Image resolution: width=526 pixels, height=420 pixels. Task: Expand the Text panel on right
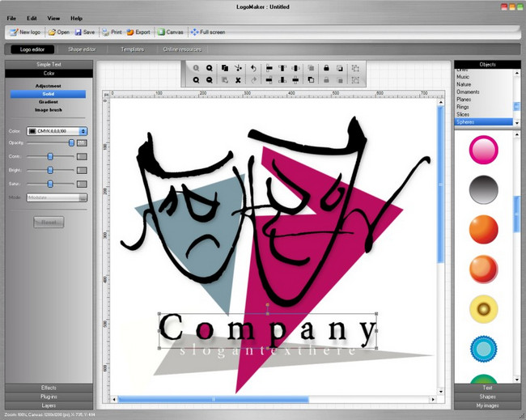[487, 388]
